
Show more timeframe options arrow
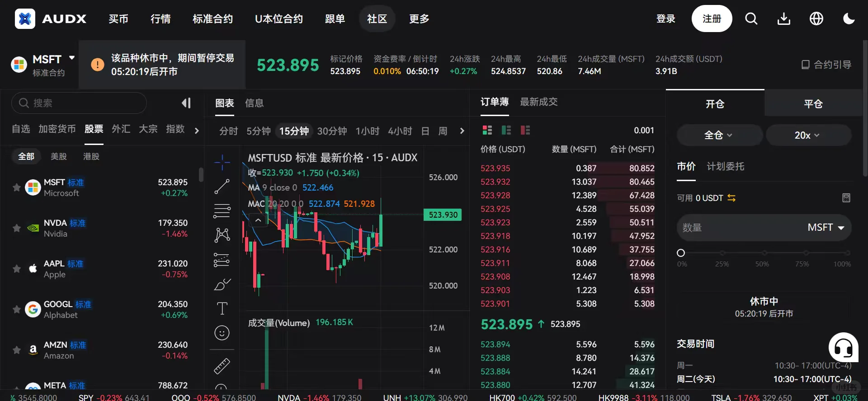462,131
